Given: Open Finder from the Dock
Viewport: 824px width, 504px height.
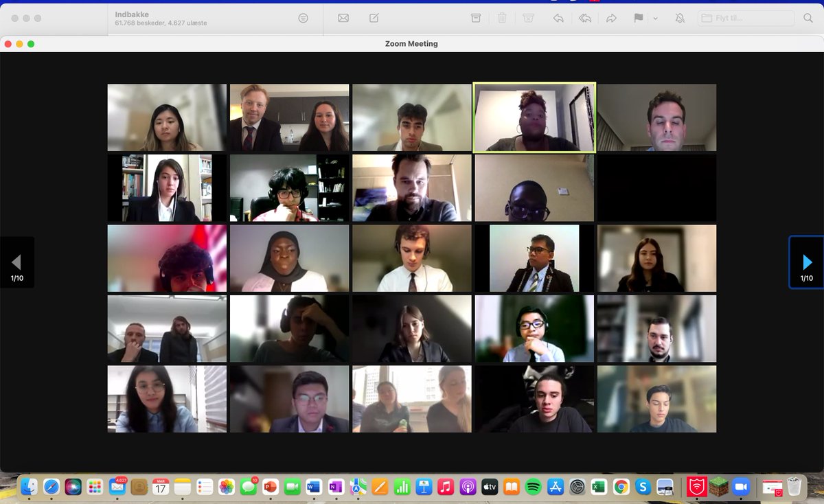Looking at the screenshot, I should [30, 487].
